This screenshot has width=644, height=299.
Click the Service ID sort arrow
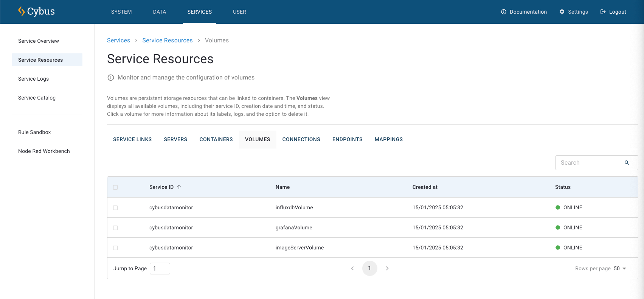point(179,187)
